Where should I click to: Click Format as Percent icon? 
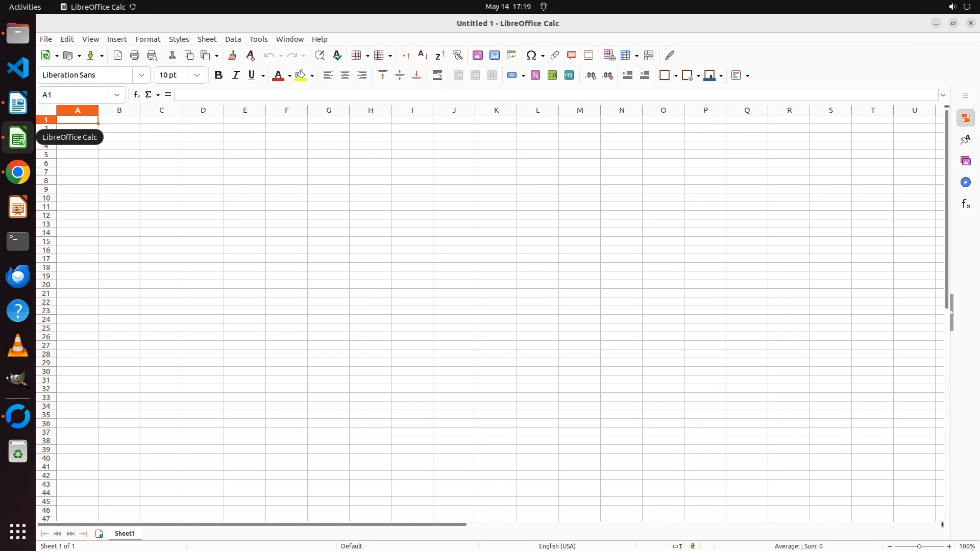535,76
